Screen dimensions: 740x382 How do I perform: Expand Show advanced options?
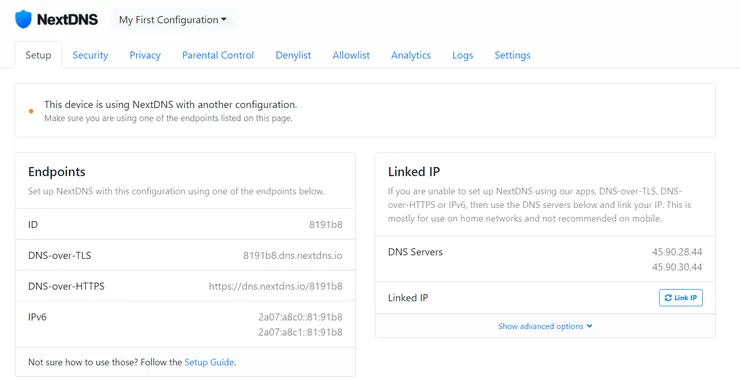click(x=545, y=326)
